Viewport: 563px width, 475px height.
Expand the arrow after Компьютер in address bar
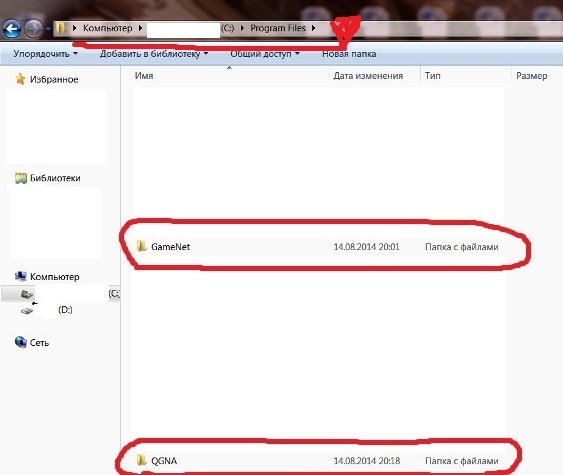(x=140, y=28)
